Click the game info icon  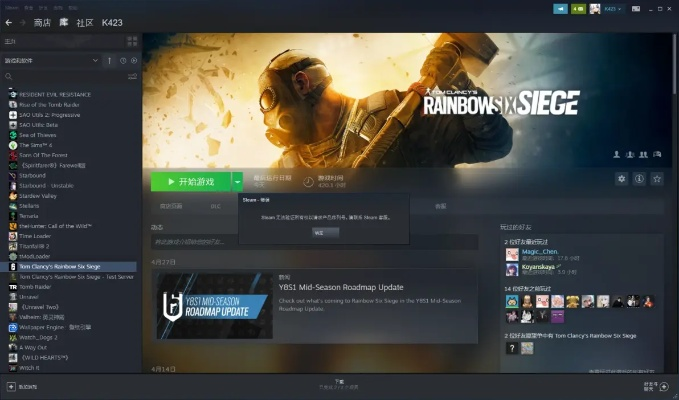(x=639, y=179)
